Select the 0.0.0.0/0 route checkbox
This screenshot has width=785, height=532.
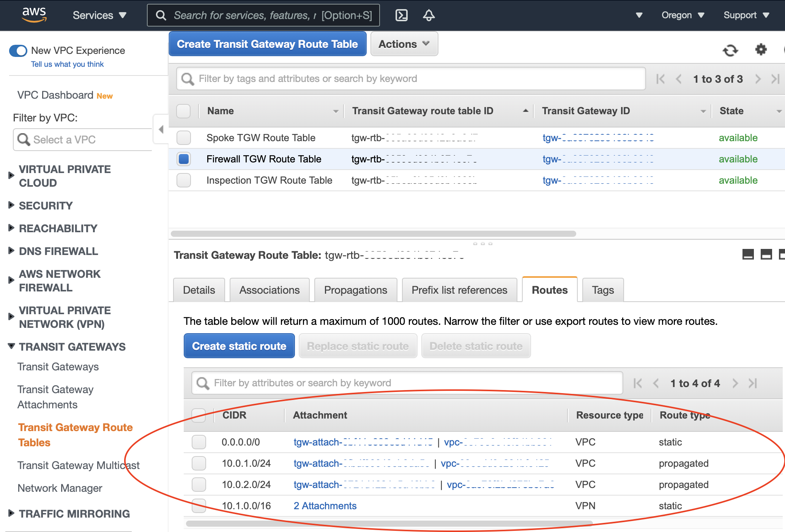(x=199, y=442)
